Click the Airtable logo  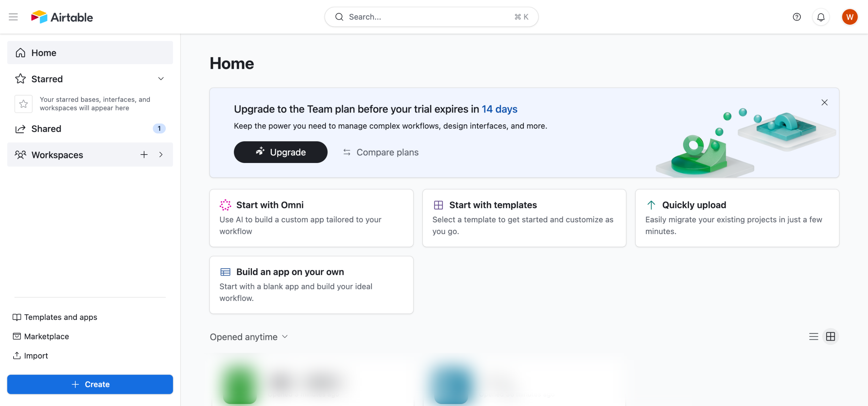coord(62,17)
